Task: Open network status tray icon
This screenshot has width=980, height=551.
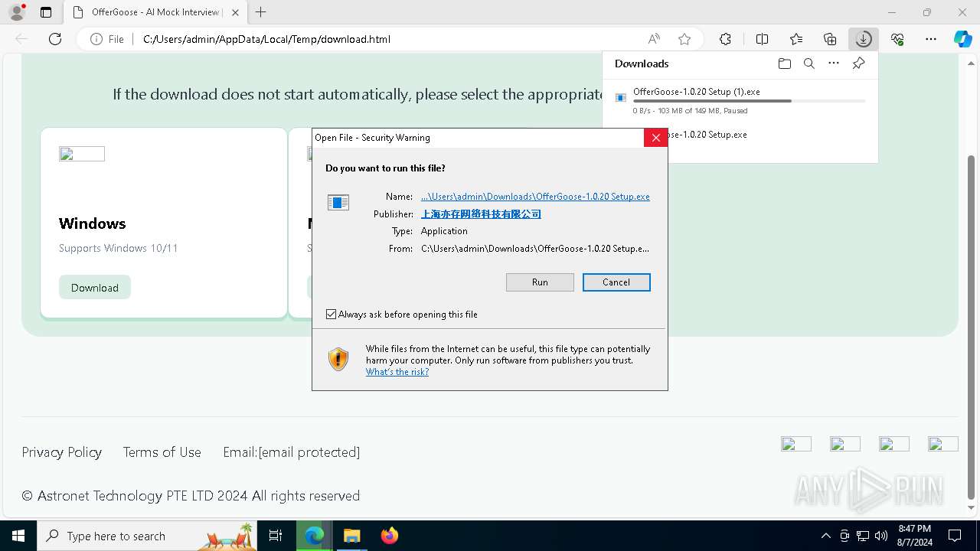Action: coord(863,536)
